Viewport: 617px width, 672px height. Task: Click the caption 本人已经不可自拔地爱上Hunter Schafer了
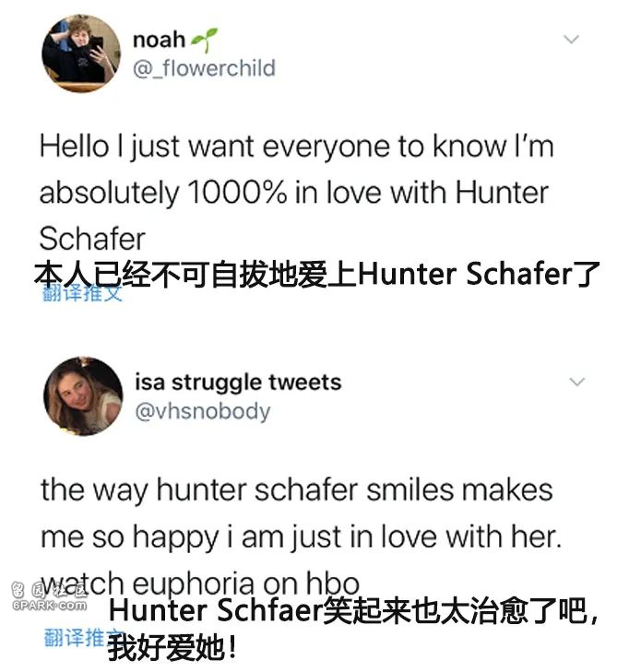(x=317, y=274)
